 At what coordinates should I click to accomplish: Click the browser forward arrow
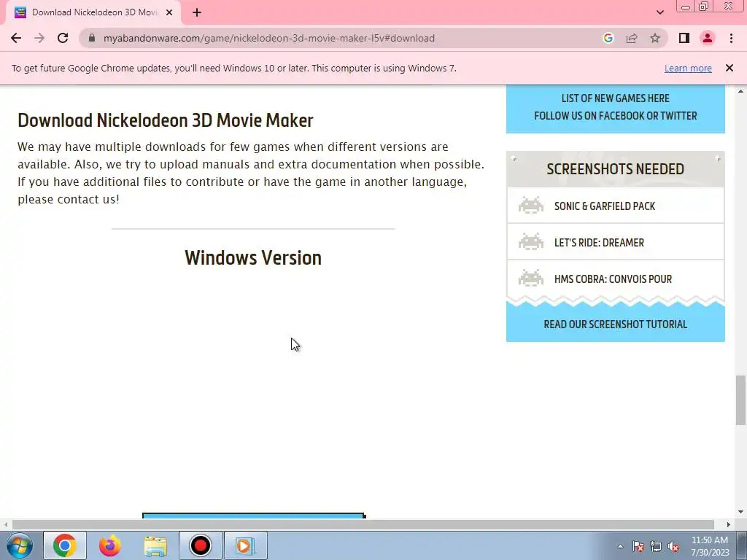pyautogui.click(x=39, y=38)
